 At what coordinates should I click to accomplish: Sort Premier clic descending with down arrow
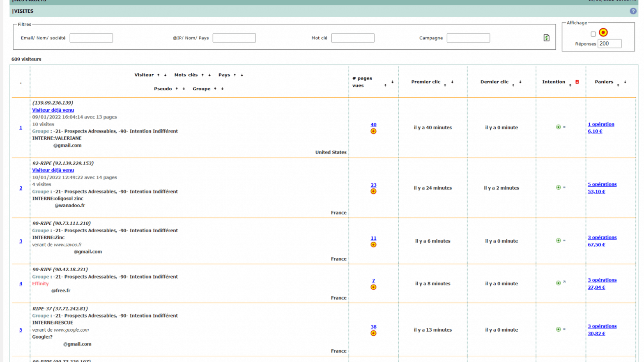click(452, 82)
